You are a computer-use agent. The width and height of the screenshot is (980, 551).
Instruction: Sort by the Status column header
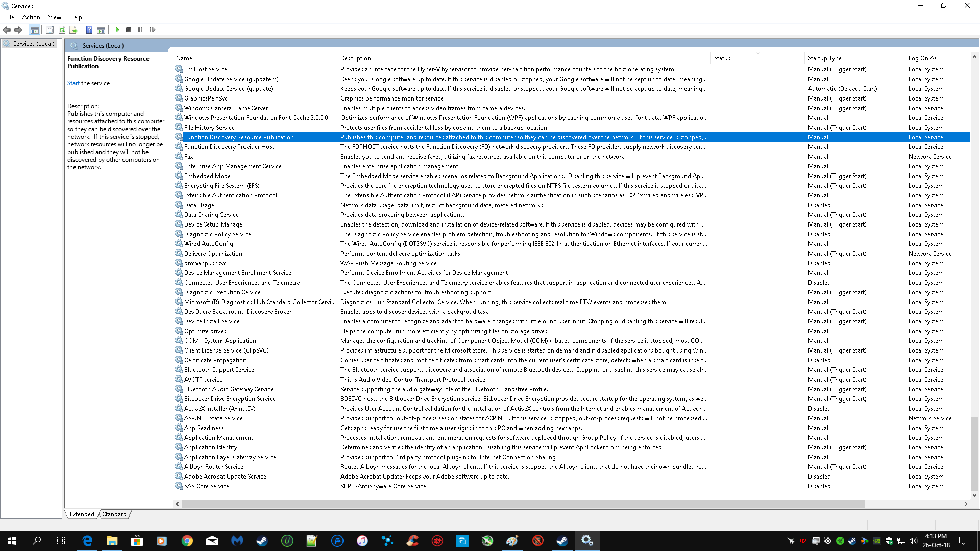722,58
